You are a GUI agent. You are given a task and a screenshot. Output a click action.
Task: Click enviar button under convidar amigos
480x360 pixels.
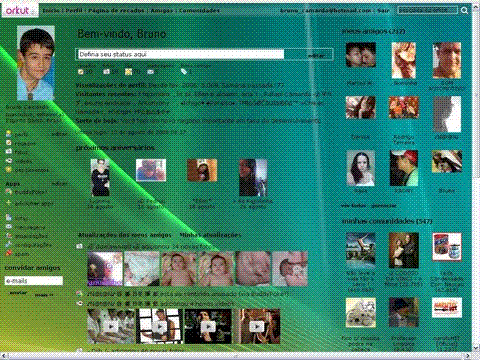coord(18,293)
